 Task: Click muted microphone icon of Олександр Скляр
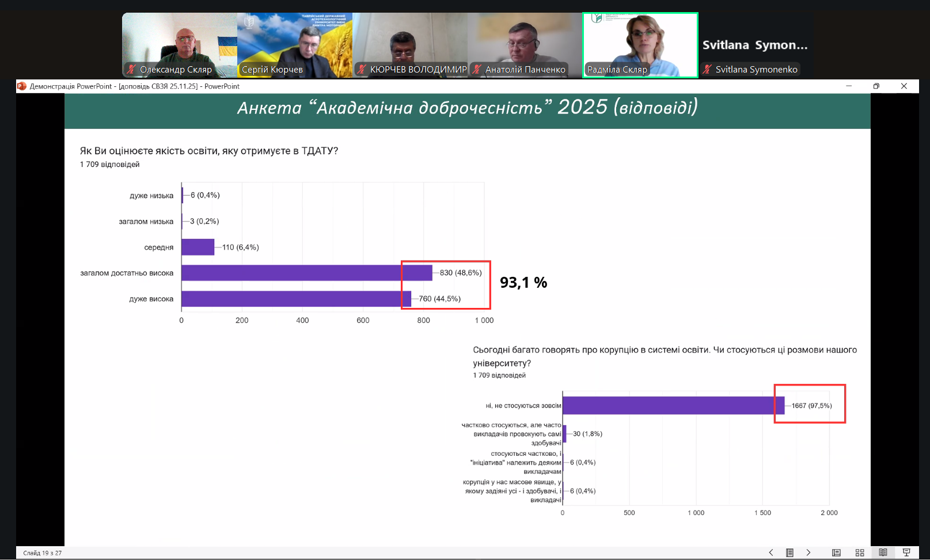[x=132, y=69]
